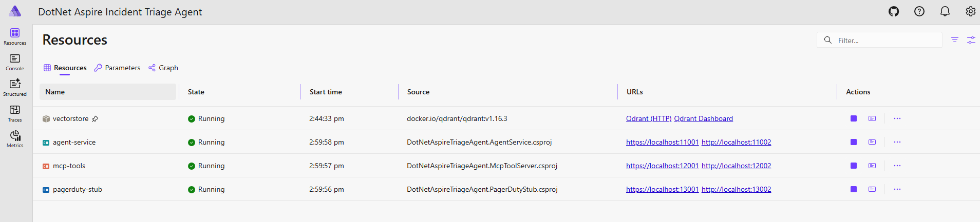Sort by the Start time column header
Image resolution: width=980 pixels, height=222 pixels.
coord(326,92)
